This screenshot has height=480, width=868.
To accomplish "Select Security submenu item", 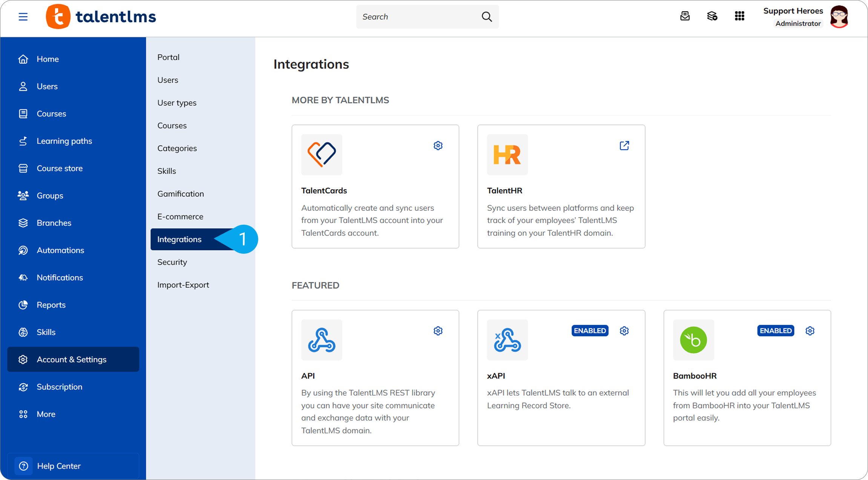I will (x=201, y=262).
